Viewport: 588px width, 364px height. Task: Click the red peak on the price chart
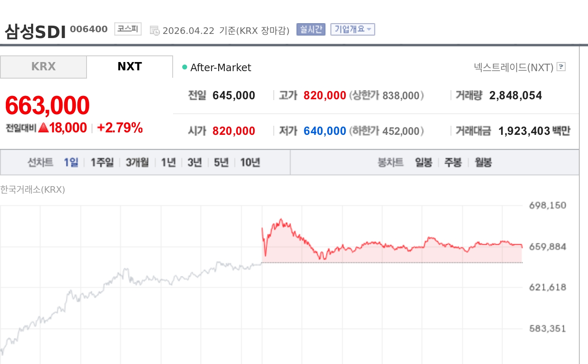pyautogui.click(x=281, y=219)
